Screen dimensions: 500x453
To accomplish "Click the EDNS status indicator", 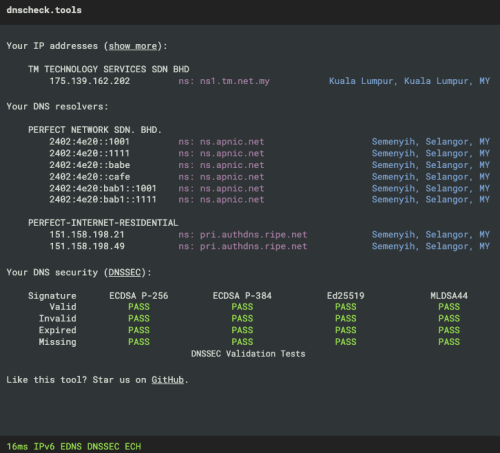I will pyautogui.click(x=71, y=446).
